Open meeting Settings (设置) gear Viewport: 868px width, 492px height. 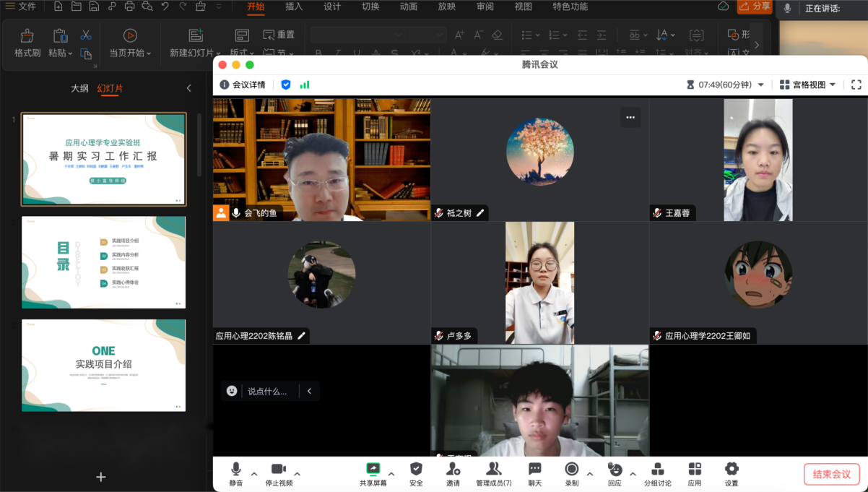click(732, 474)
